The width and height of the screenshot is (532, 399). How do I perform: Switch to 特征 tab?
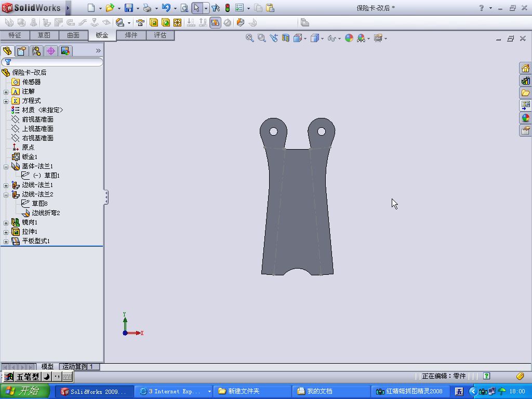point(15,35)
